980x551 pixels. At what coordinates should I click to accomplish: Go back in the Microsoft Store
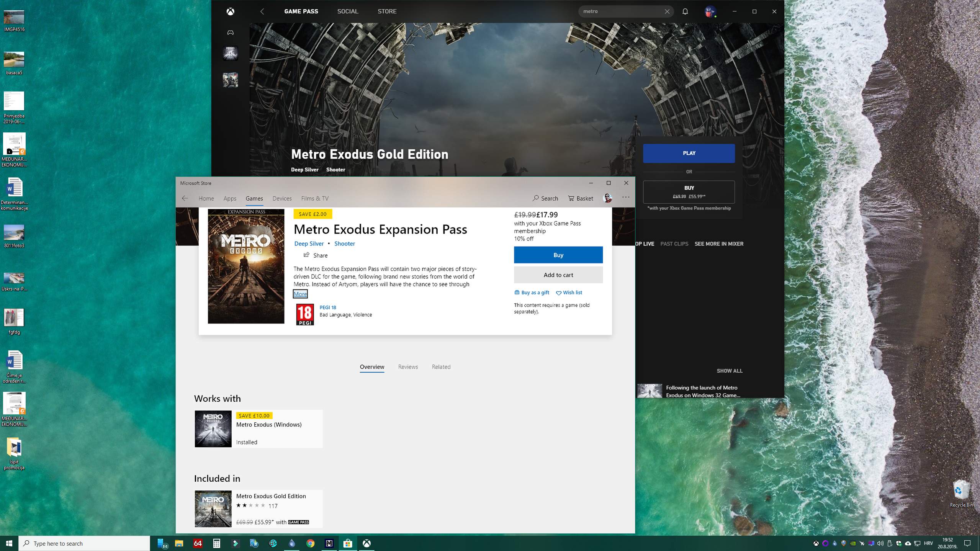[185, 198]
